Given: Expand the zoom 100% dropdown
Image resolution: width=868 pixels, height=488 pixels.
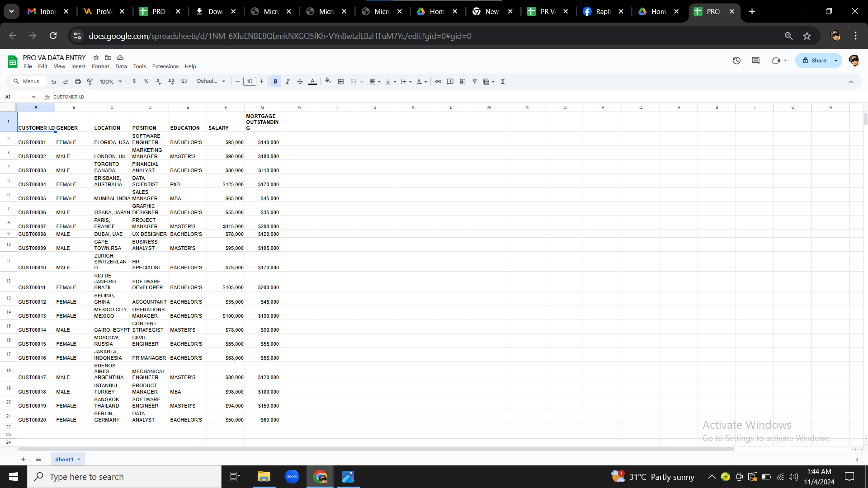Looking at the screenshot, I should pos(111,82).
